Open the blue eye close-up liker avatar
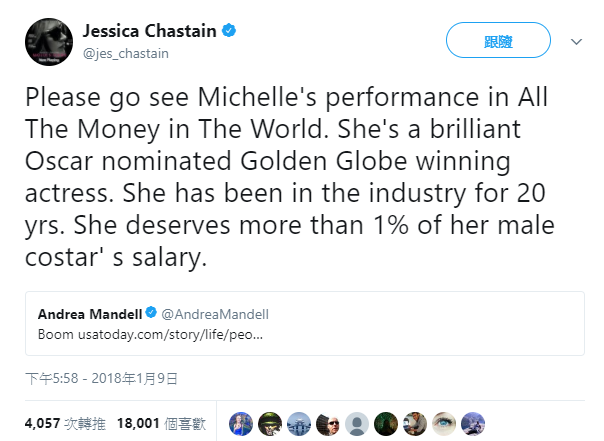 tap(444, 424)
